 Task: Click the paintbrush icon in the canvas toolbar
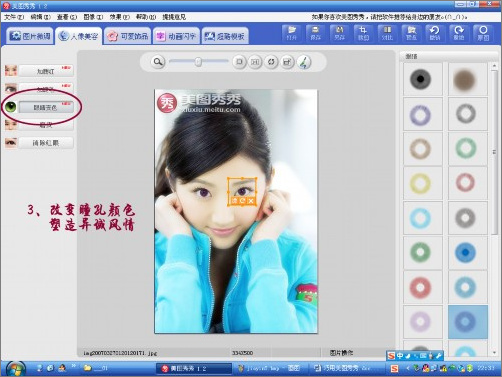[x=303, y=62]
